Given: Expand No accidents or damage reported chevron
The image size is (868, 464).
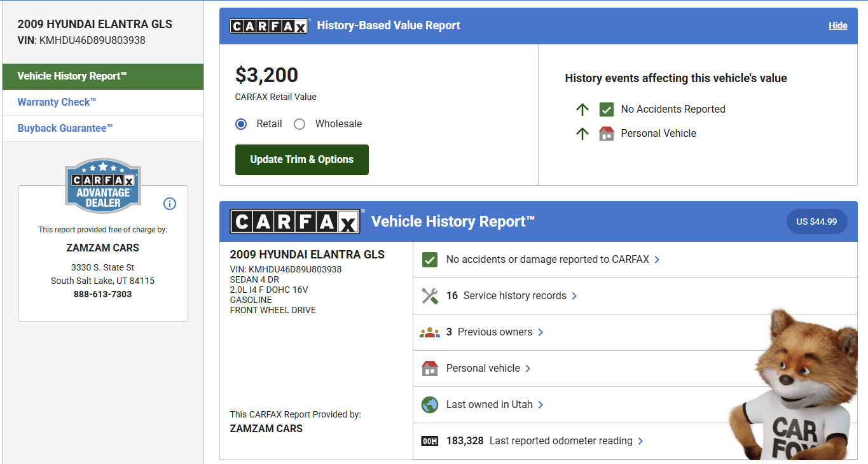Looking at the screenshot, I should pos(657,260).
